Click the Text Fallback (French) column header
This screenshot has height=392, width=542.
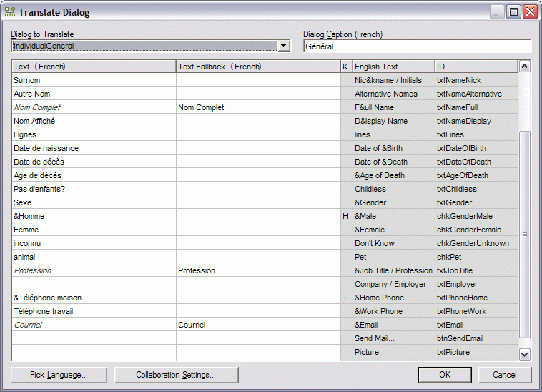[x=258, y=67]
